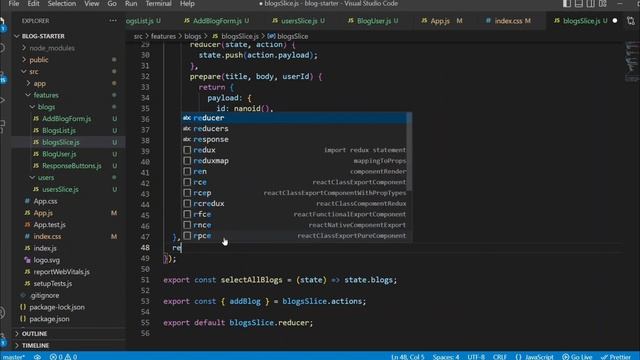The height and width of the screenshot is (360, 640).
Task: Switch to usersSlice.js editor tab
Action: coord(299,21)
